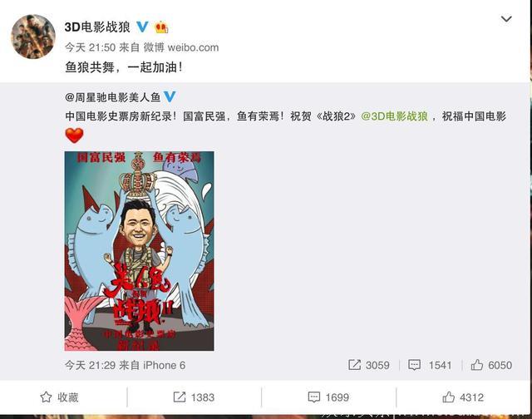Open comments icon showing 1541

[x=430, y=365]
